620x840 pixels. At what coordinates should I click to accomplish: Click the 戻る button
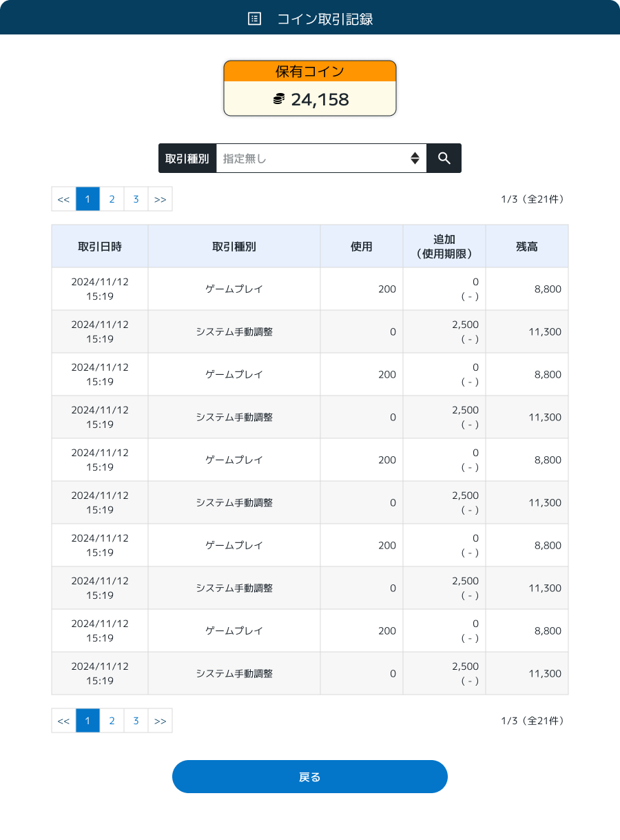[x=310, y=777]
